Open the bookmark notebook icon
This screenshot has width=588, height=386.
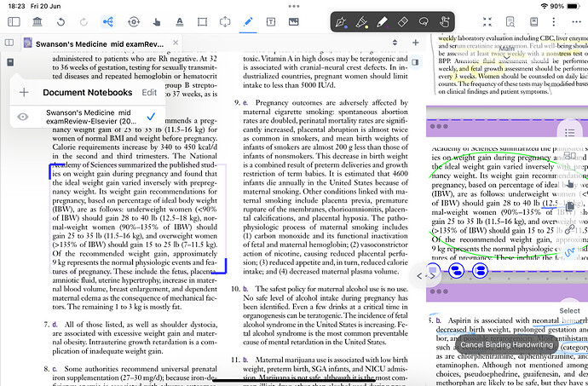533,22
